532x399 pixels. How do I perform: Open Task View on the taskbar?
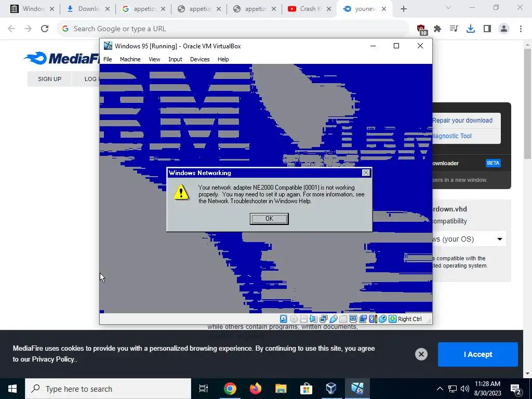coord(204,389)
